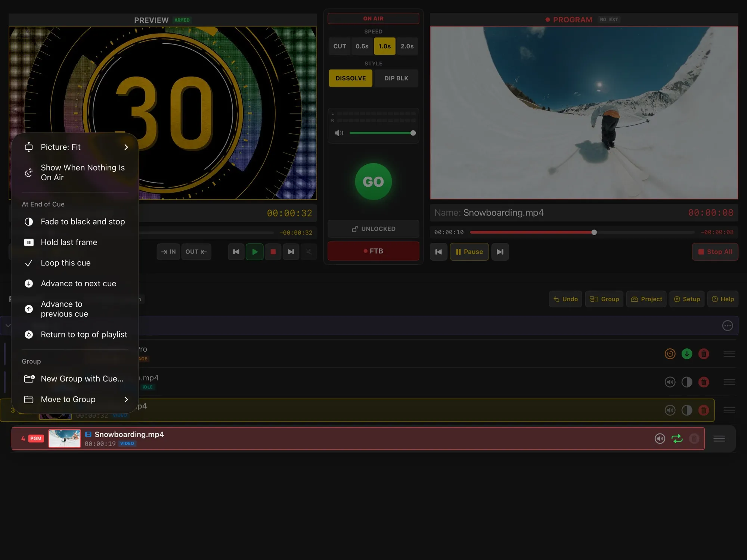Open Setup settings
747x560 pixels.
point(687,299)
